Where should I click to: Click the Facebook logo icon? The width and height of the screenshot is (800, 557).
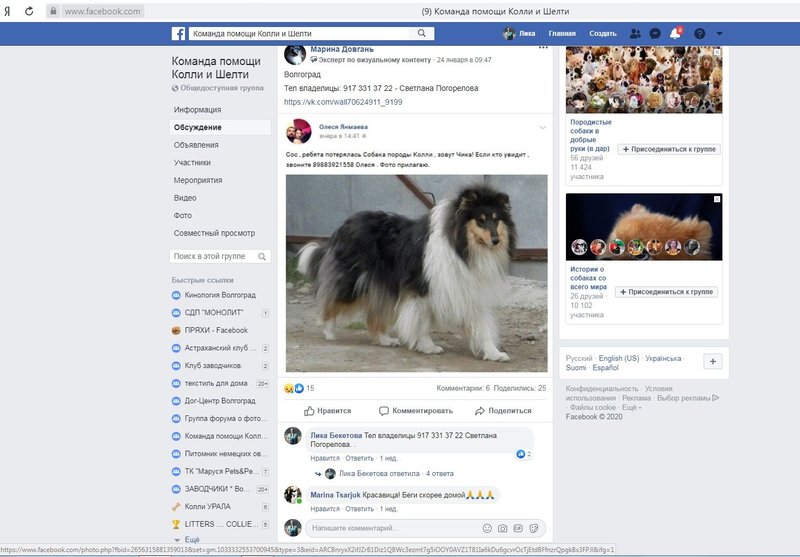click(178, 34)
